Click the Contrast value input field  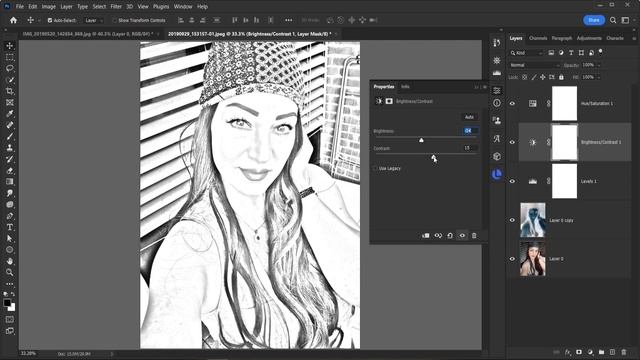[470, 148]
